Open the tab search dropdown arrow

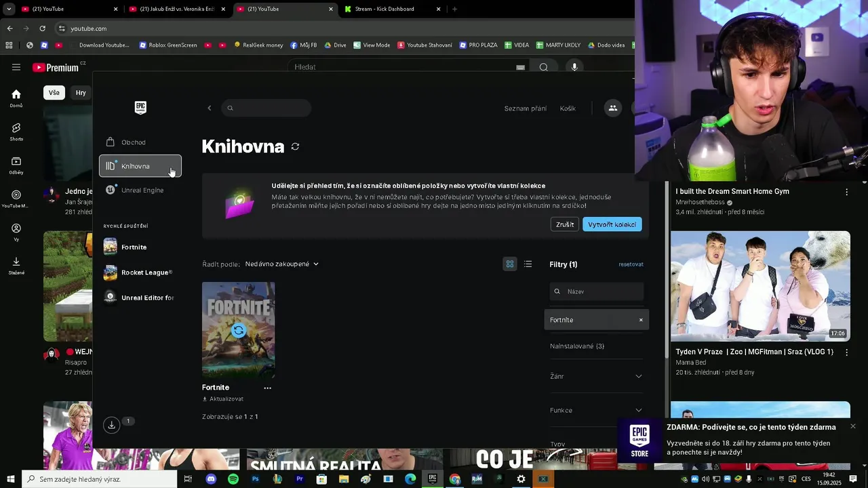(x=9, y=9)
